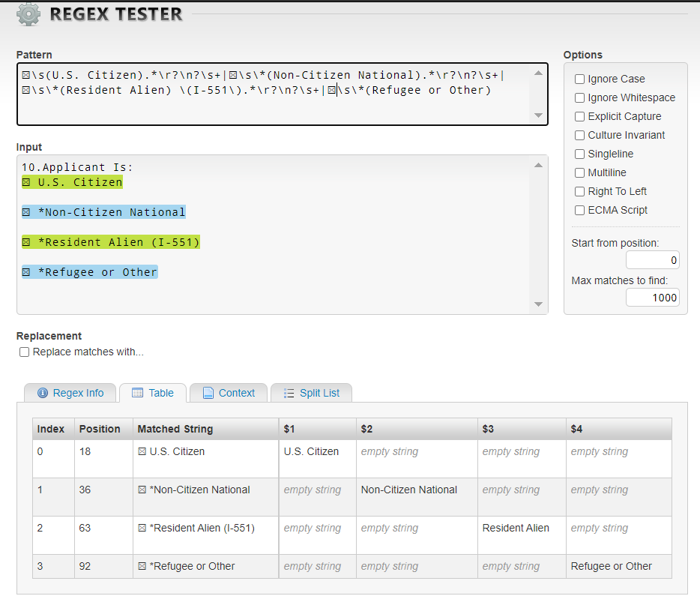Viewport: 700px width, 602px height.
Task: Click the Index column header
Action: tap(53, 429)
